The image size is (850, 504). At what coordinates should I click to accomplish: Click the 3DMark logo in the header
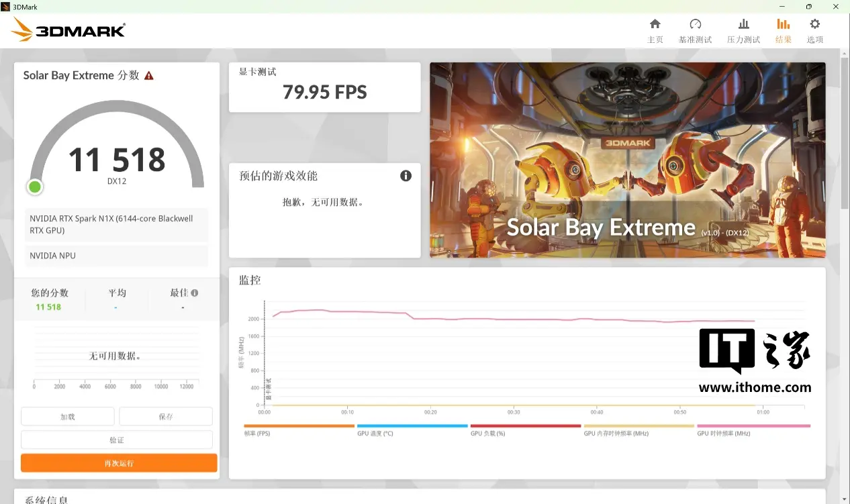(68, 30)
